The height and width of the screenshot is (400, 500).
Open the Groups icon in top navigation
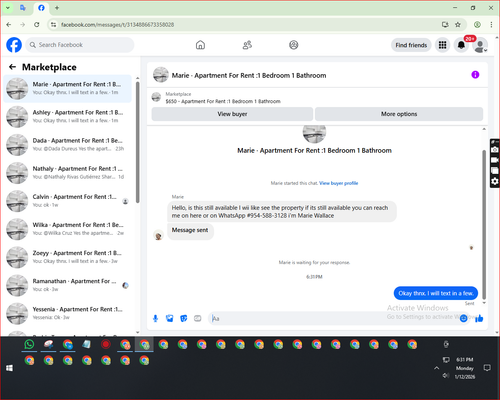point(294,45)
